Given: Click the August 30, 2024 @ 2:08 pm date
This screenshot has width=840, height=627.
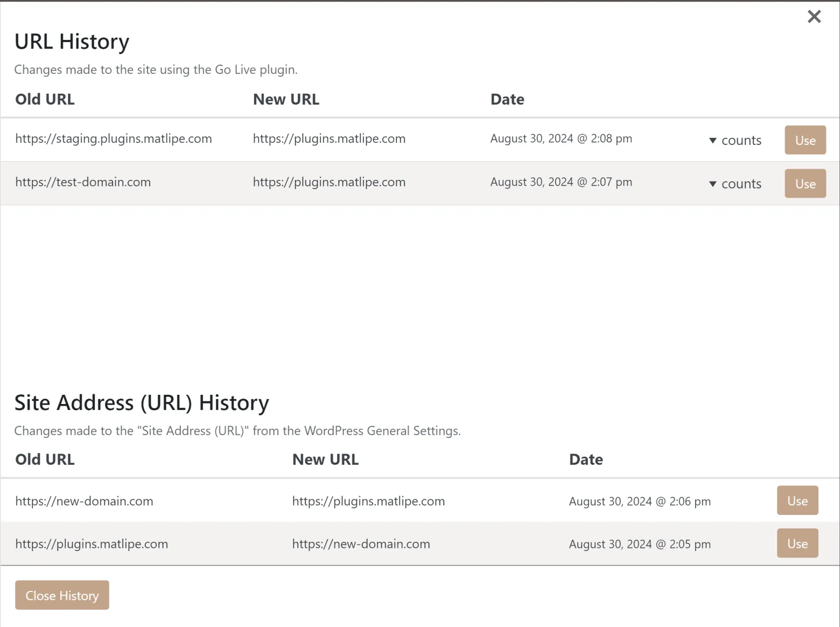Looking at the screenshot, I should pos(561,139).
